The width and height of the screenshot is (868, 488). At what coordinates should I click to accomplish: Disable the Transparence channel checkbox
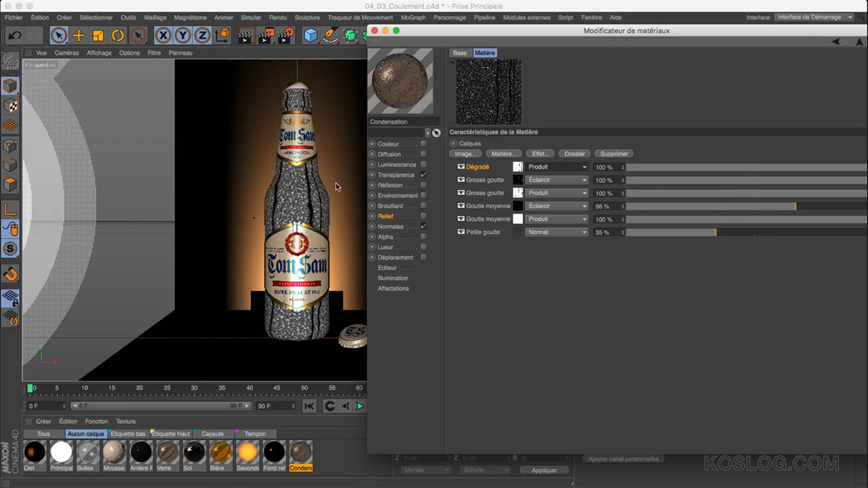pyautogui.click(x=424, y=175)
